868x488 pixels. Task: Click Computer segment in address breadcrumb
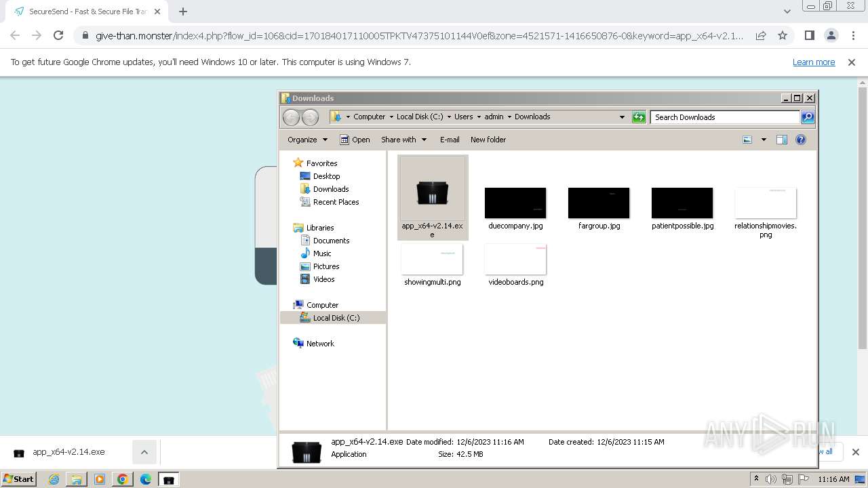pos(369,117)
